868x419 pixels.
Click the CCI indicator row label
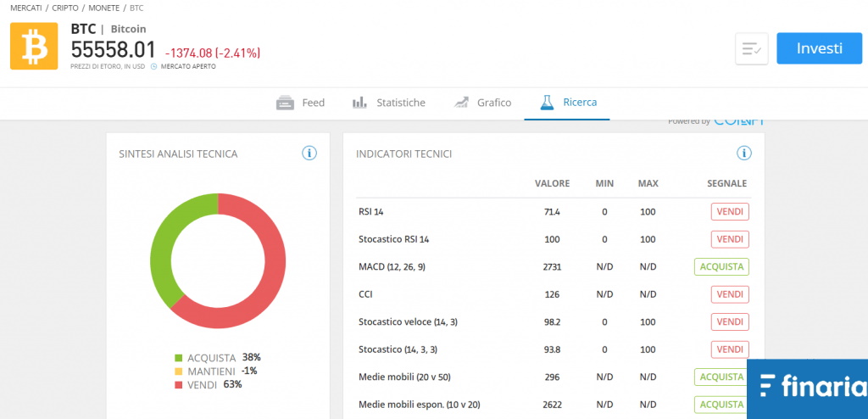(366, 294)
